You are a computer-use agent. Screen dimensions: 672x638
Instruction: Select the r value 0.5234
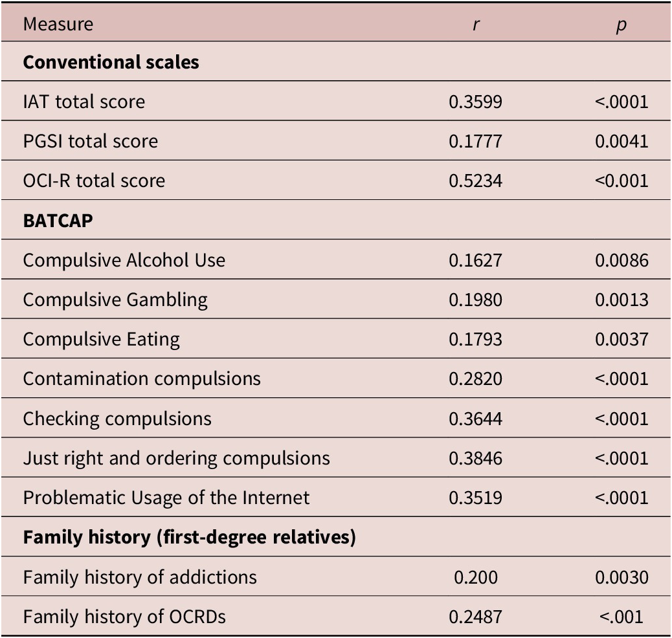[x=475, y=181]
